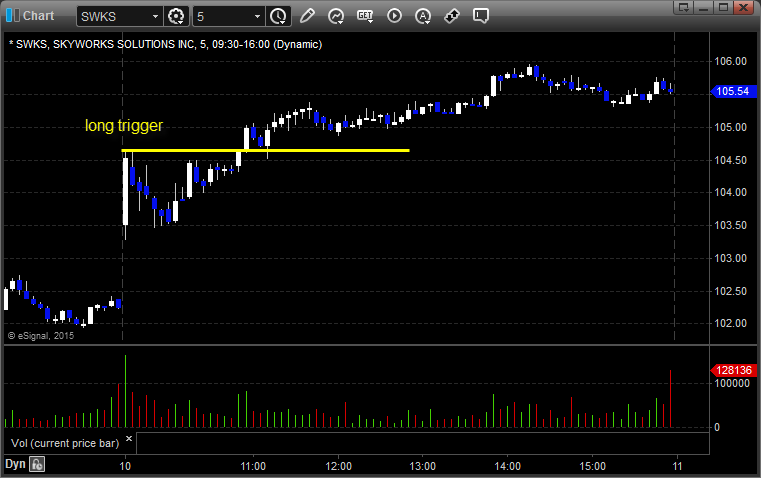
Task: Click the comment speech-bubble icon
Action: click(x=480, y=16)
